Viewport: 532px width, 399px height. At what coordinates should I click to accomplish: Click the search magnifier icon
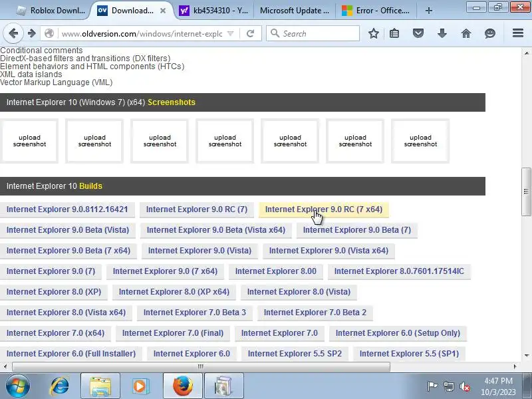(x=275, y=33)
